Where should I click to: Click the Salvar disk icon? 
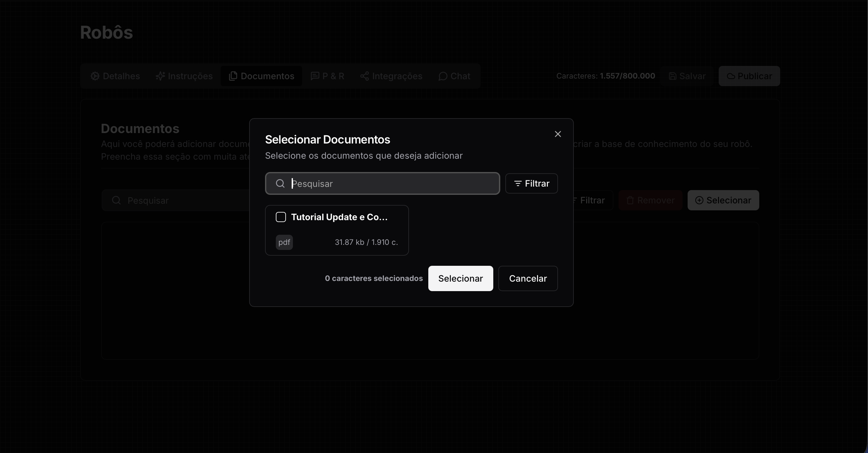(673, 76)
